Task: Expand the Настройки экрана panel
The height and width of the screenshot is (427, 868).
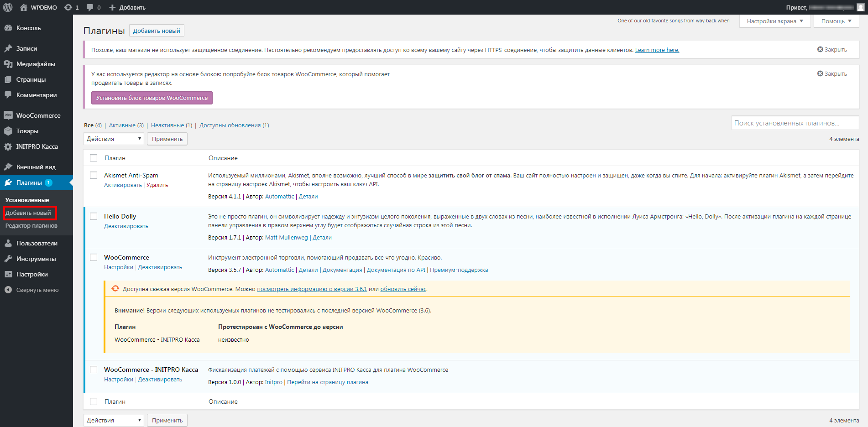Action: (x=775, y=21)
